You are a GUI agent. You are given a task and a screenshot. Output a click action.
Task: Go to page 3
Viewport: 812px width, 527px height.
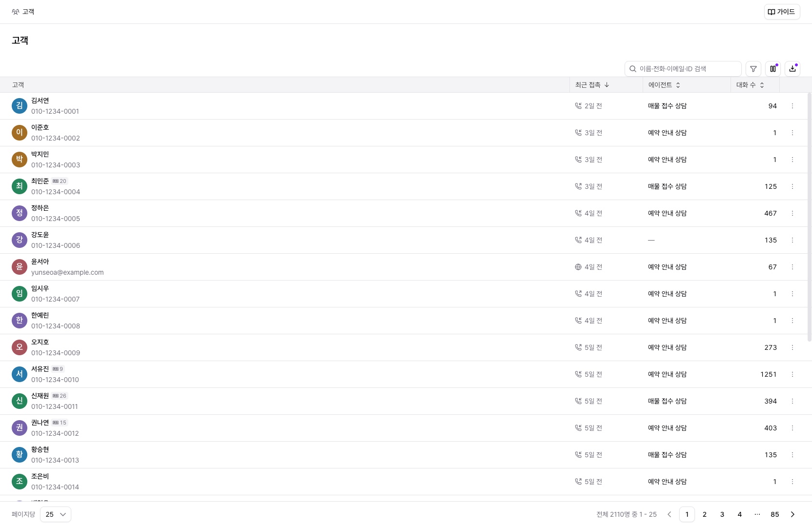pyautogui.click(x=722, y=514)
